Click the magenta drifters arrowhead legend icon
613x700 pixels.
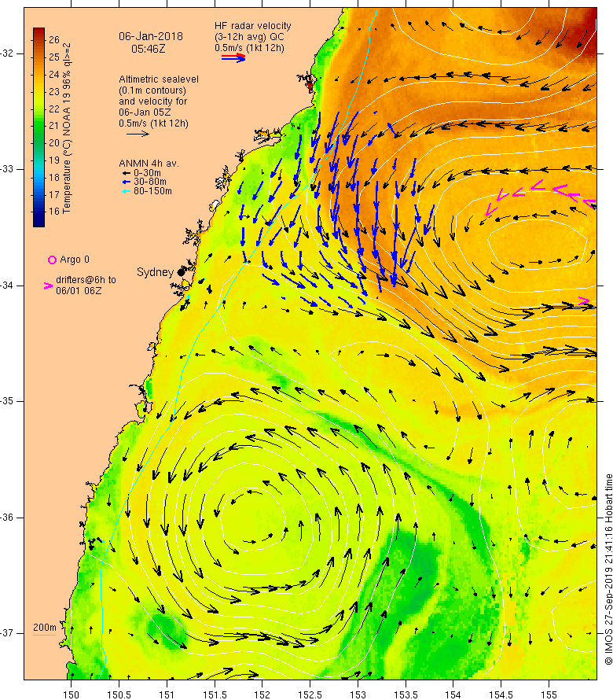pos(48,286)
